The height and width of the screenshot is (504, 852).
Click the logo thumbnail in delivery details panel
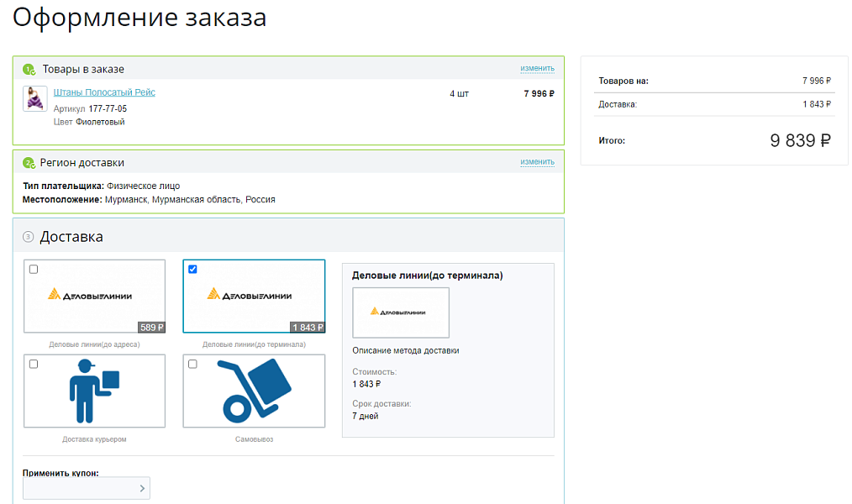click(401, 312)
